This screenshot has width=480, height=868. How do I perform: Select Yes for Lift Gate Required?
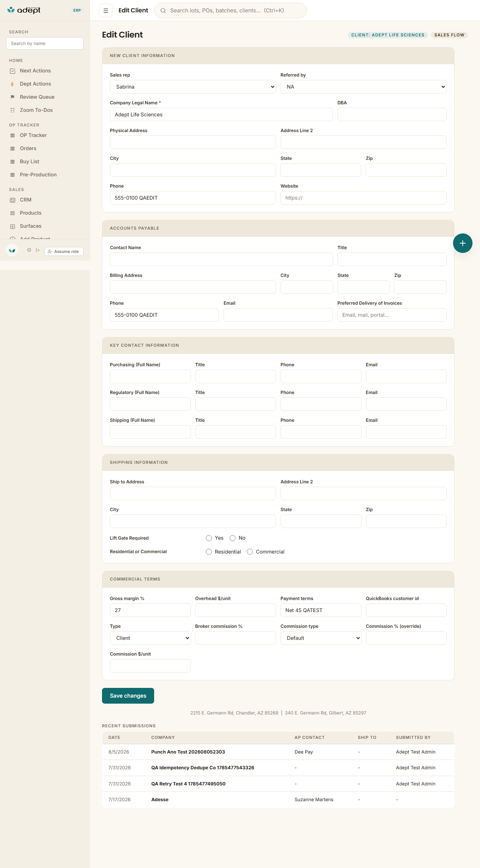tap(209, 538)
